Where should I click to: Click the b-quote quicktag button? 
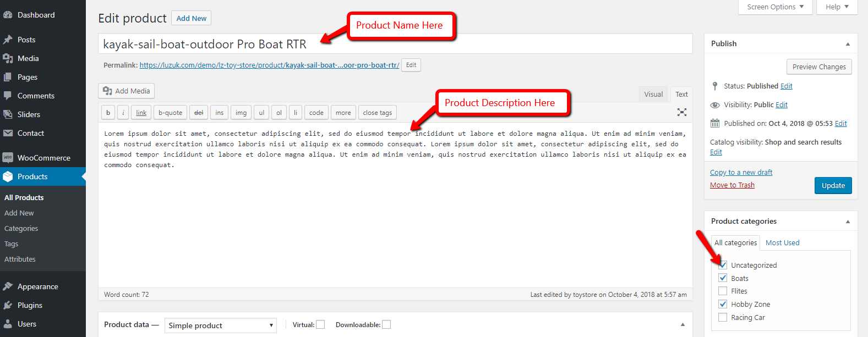point(171,112)
